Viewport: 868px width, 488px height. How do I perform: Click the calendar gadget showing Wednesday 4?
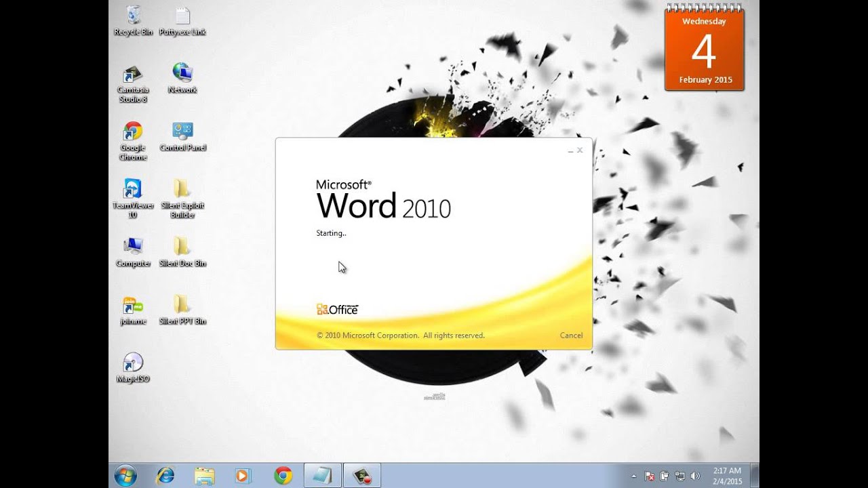[705, 47]
